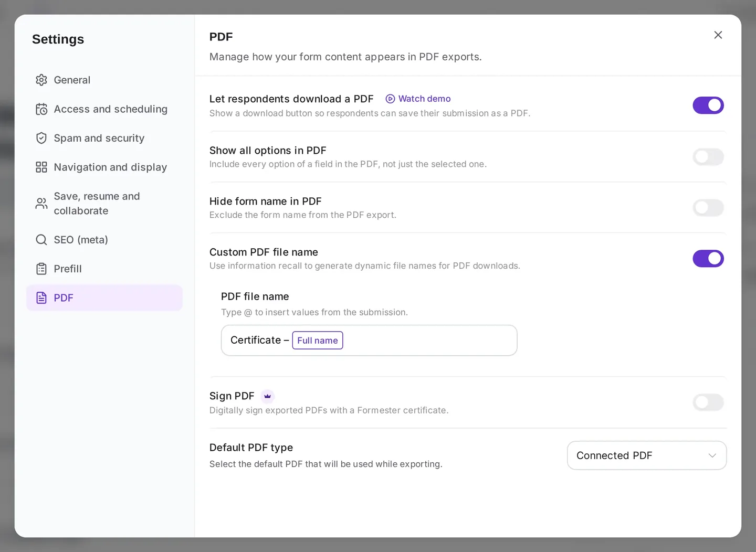Close the Settings dialog
Image resolution: width=756 pixels, height=552 pixels.
718,35
